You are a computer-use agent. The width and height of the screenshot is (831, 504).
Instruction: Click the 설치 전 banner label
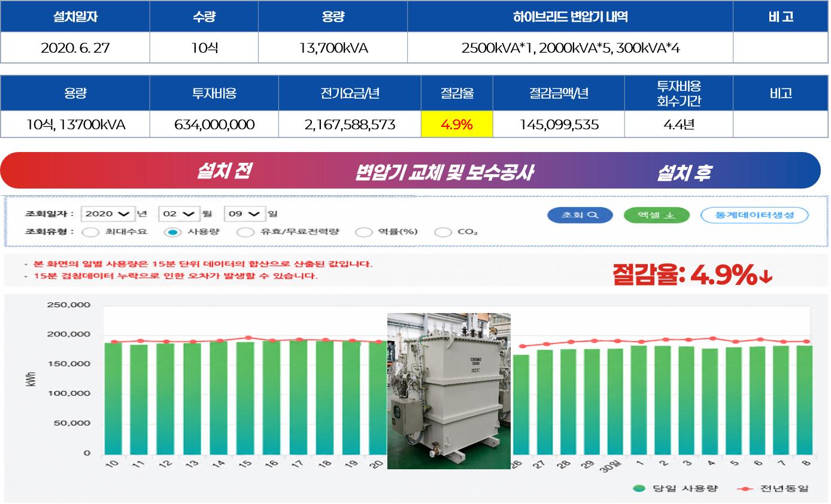(x=223, y=171)
